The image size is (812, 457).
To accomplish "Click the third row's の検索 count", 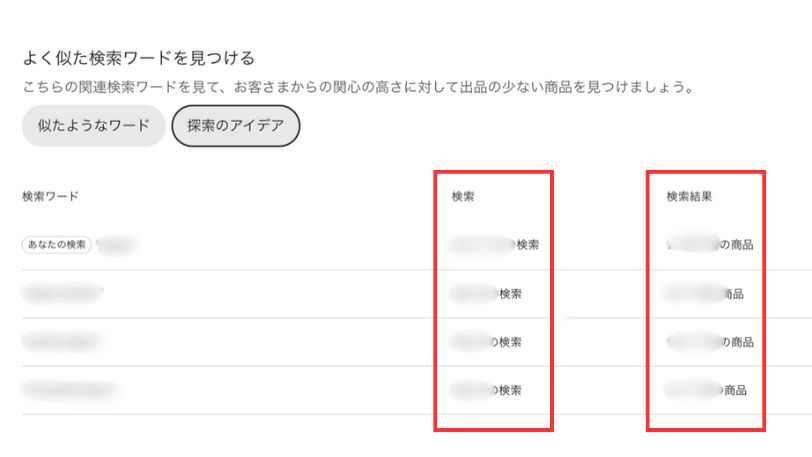I will (487, 342).
